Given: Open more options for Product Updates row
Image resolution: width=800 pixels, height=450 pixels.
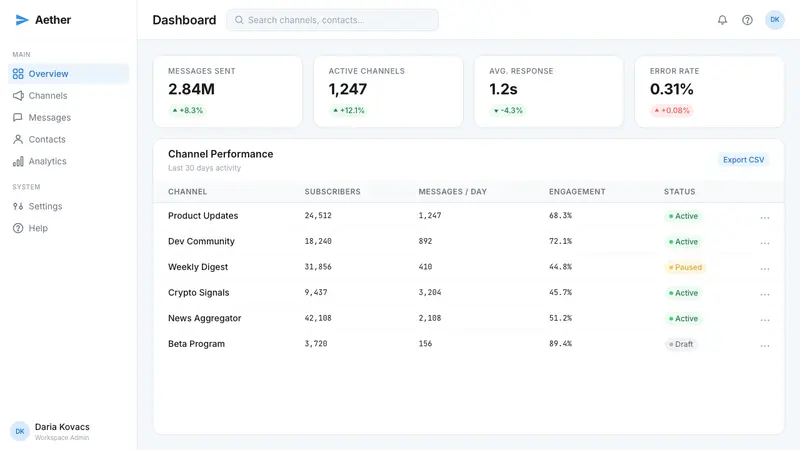Looking at the screenshot, I should 765,217.
